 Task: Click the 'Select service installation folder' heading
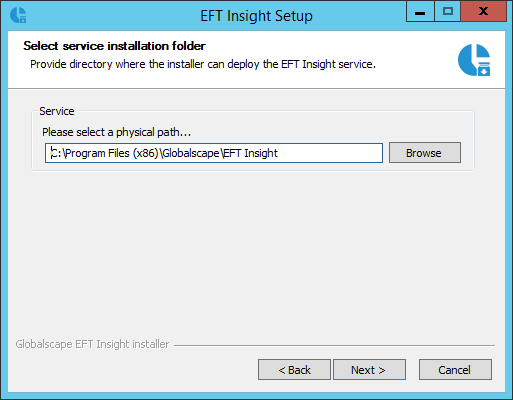[114, 46]
